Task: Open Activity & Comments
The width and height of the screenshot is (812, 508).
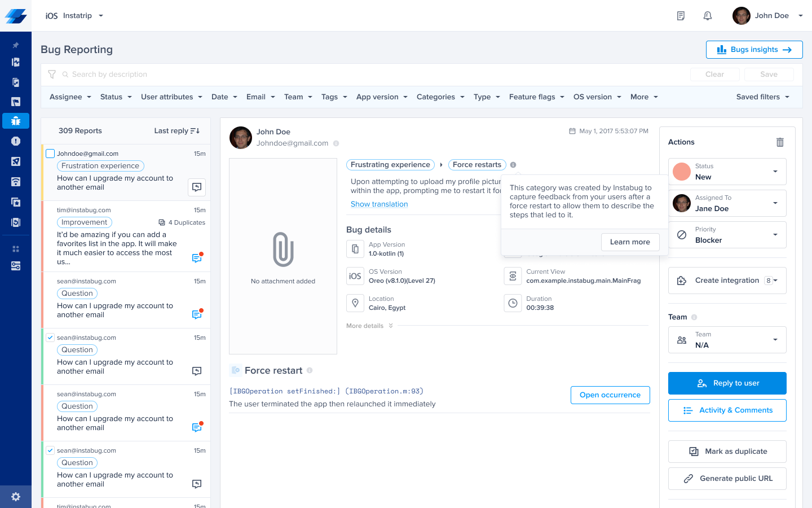Action: [x=727, y=410]
